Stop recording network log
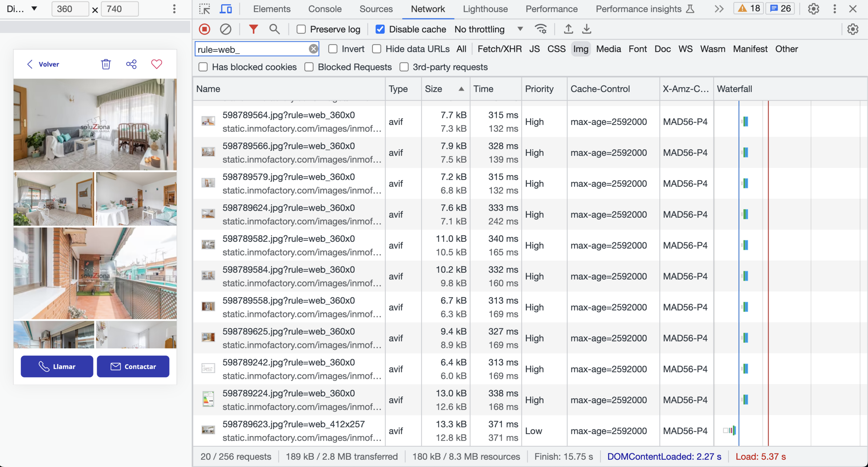 pos(205,29)
